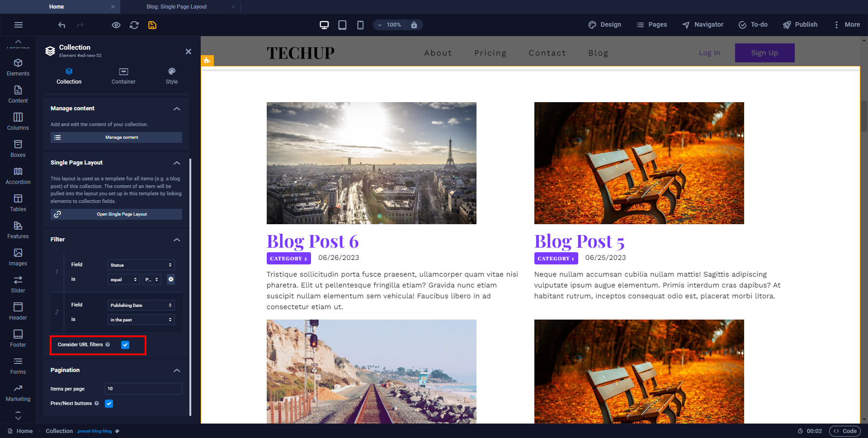Viewport: 868px width, 438px height.
Task: Select the Collection tab in panel
Action: [69, 76]
